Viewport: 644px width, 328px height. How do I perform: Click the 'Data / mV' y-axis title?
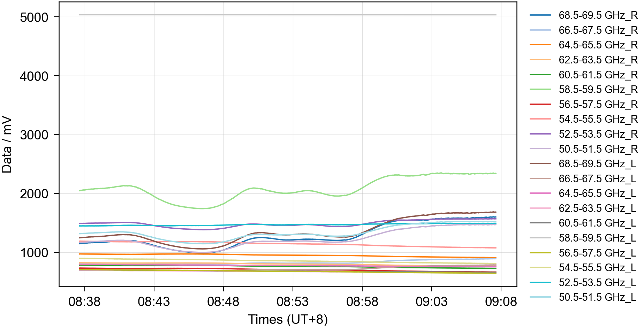point(7,145)
